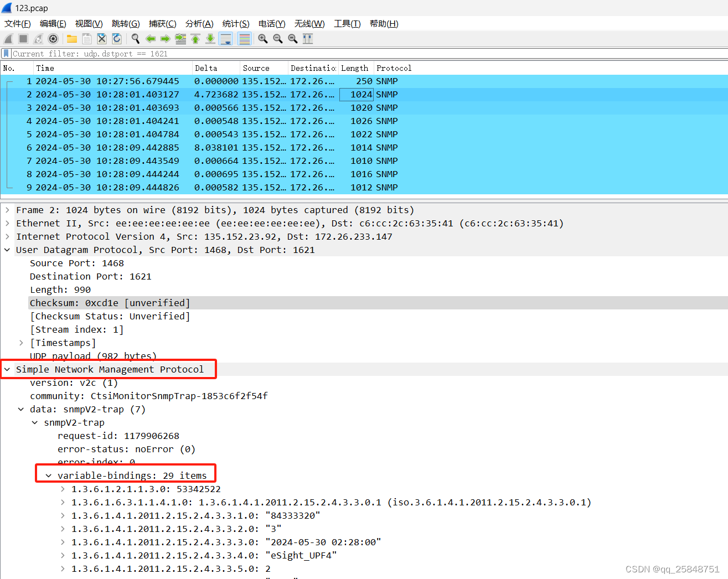Toggle auto scroll during live capture
The image size is (728, 579).
point(225,38)
